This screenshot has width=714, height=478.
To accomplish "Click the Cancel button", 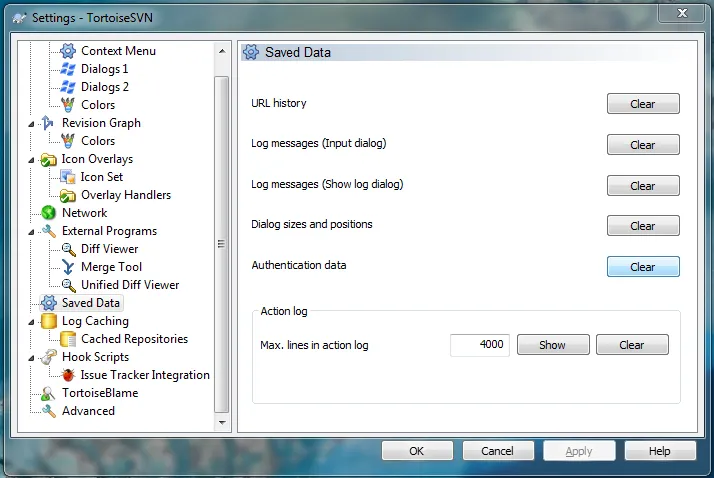I will point(498,451).
